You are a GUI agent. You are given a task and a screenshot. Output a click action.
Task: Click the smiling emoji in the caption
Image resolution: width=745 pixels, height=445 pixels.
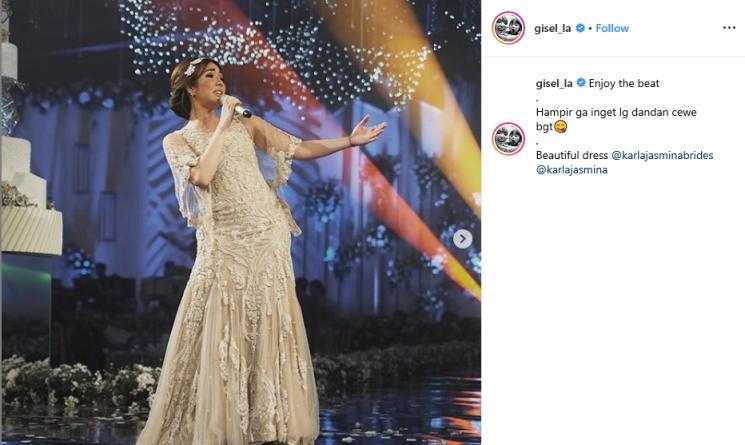tap(561, 127)
